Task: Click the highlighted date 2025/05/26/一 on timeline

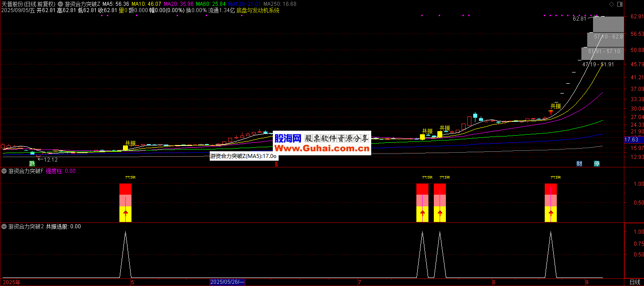Action: (x=228, y=282)
